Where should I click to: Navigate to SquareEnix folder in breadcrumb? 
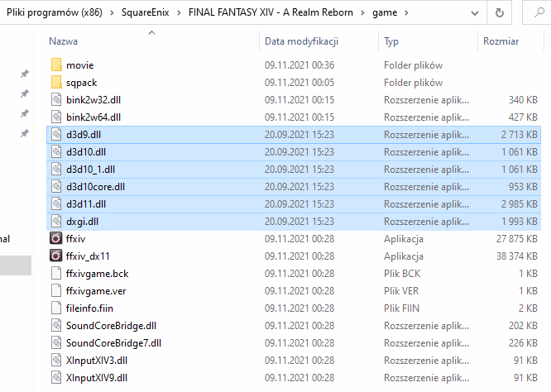[x=149, y=12]
